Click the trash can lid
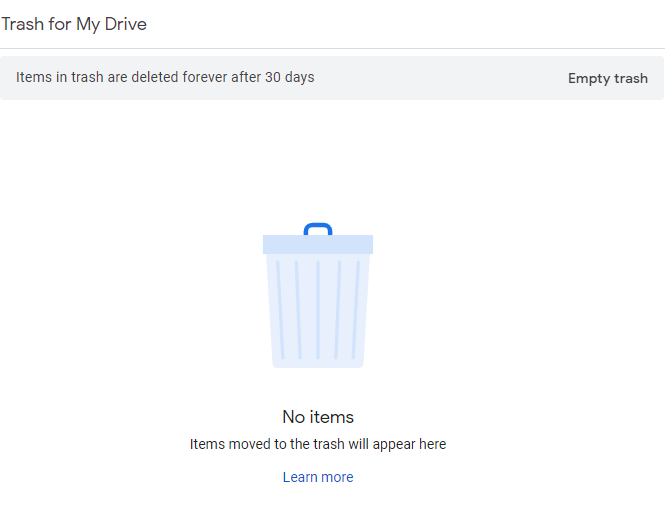 pyautogui.click(x=318, y=244)
